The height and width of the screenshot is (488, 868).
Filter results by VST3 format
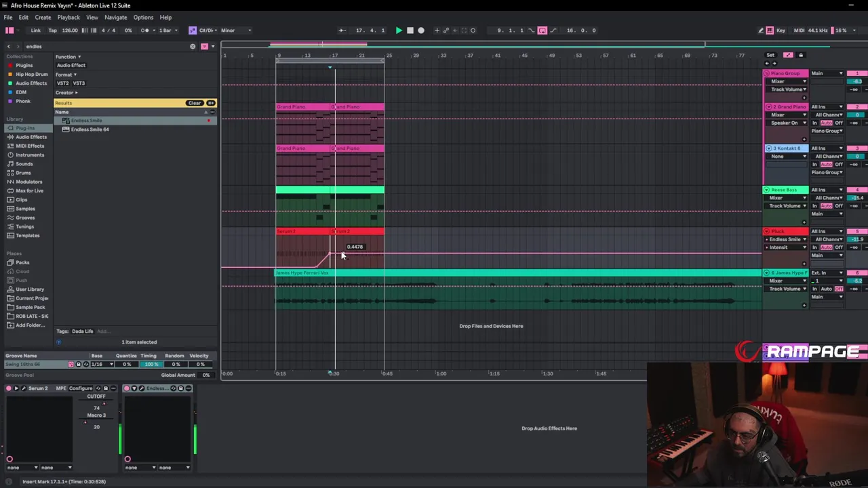(79, 83)
